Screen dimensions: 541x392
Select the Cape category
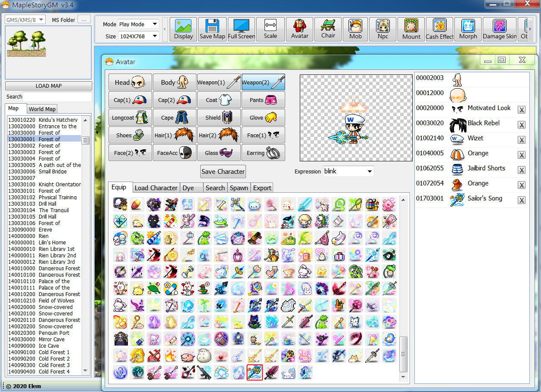click(174, 117)
